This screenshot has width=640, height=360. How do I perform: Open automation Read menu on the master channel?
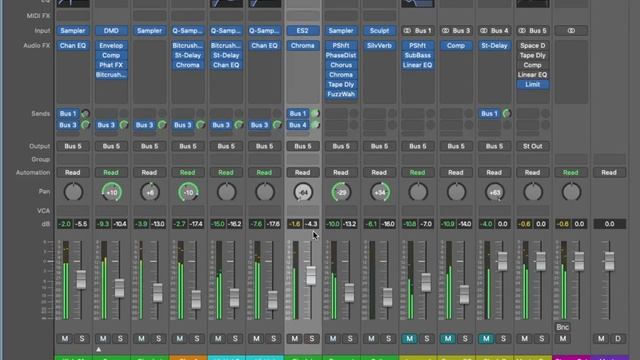coord(609,173)
